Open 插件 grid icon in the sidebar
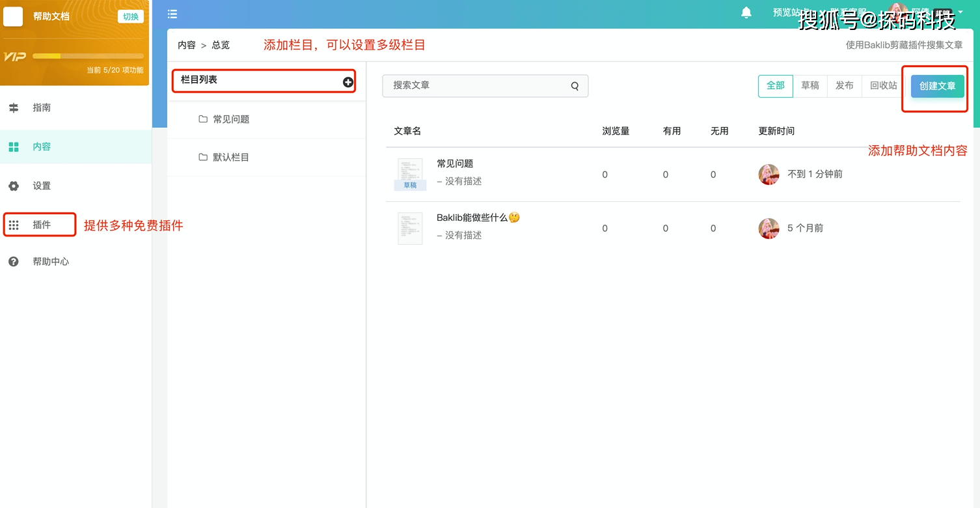Image resolution: width=980 pixels, height=508 pixels. coord(14,225)
